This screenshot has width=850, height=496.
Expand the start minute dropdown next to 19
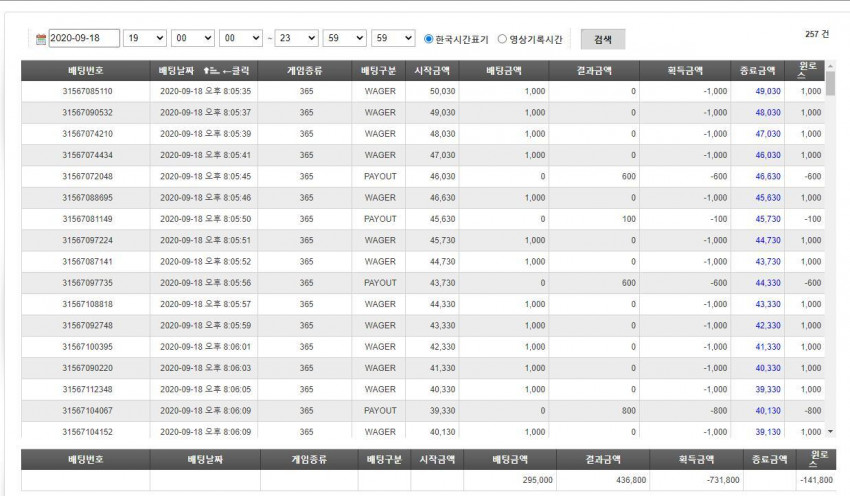coord(192,38)
